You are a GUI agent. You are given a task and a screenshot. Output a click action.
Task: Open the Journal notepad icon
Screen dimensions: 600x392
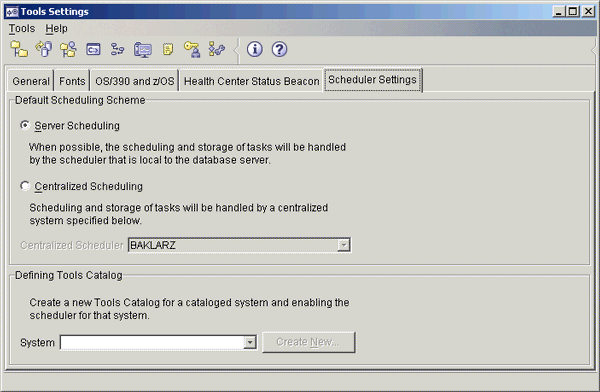click(168, 49)
